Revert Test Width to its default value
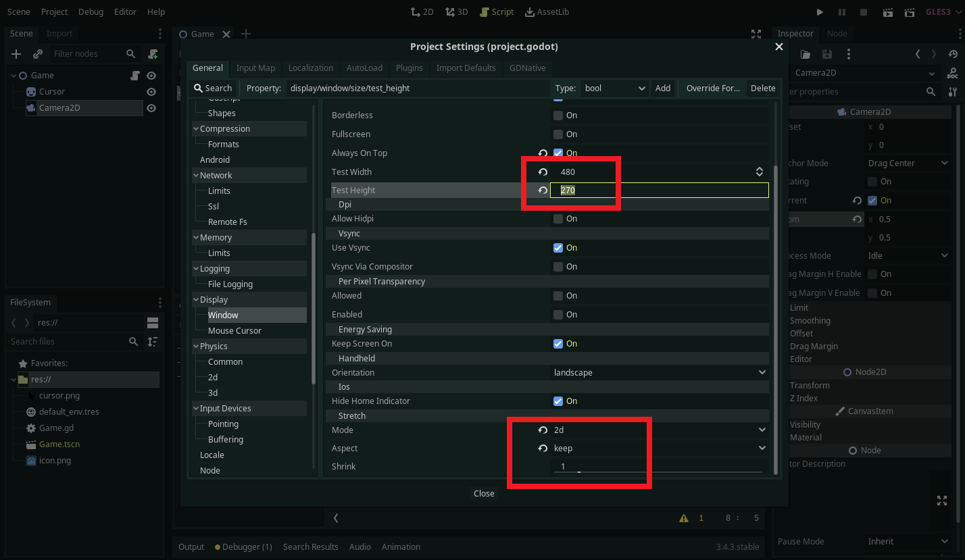The width and height of the screenshot is (965, 560). coord(542,172)
